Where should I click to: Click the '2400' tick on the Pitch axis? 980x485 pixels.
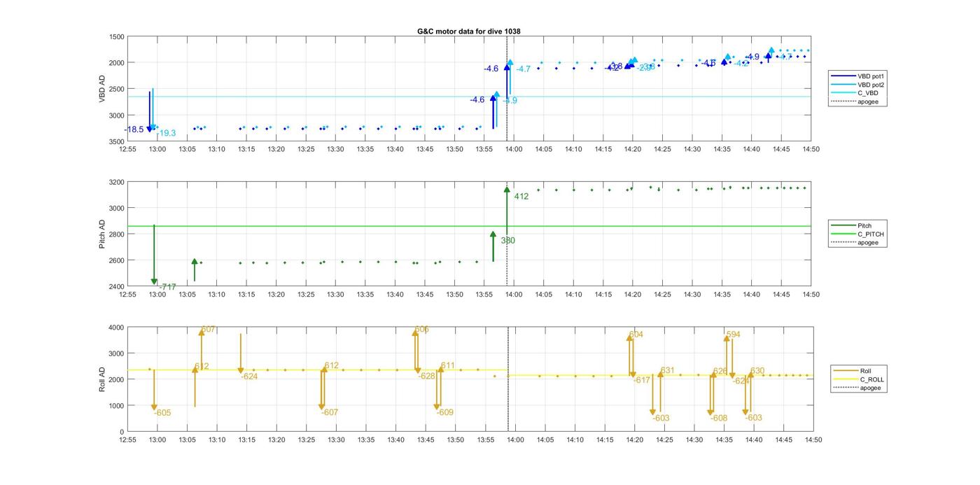click(117, 286)
